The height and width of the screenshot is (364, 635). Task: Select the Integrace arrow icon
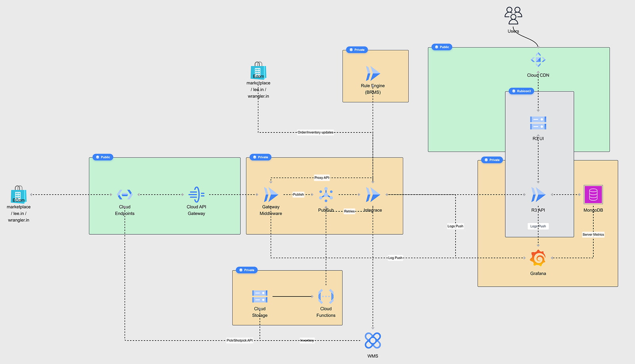point(373,195)
